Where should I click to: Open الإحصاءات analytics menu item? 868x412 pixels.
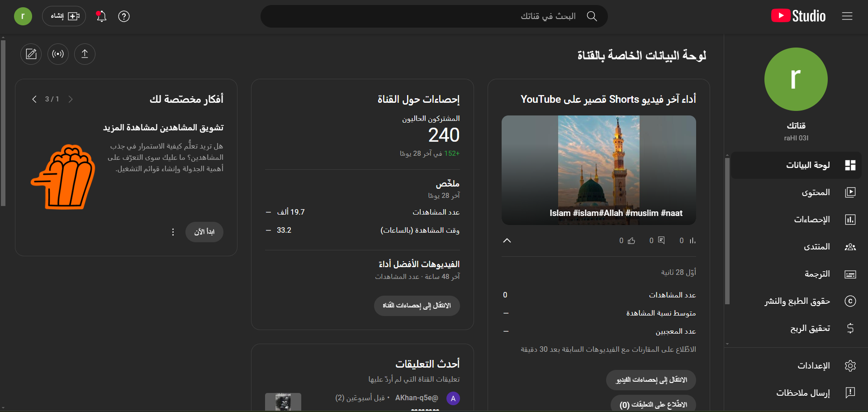pyautogui.click(x=796, y=220)
